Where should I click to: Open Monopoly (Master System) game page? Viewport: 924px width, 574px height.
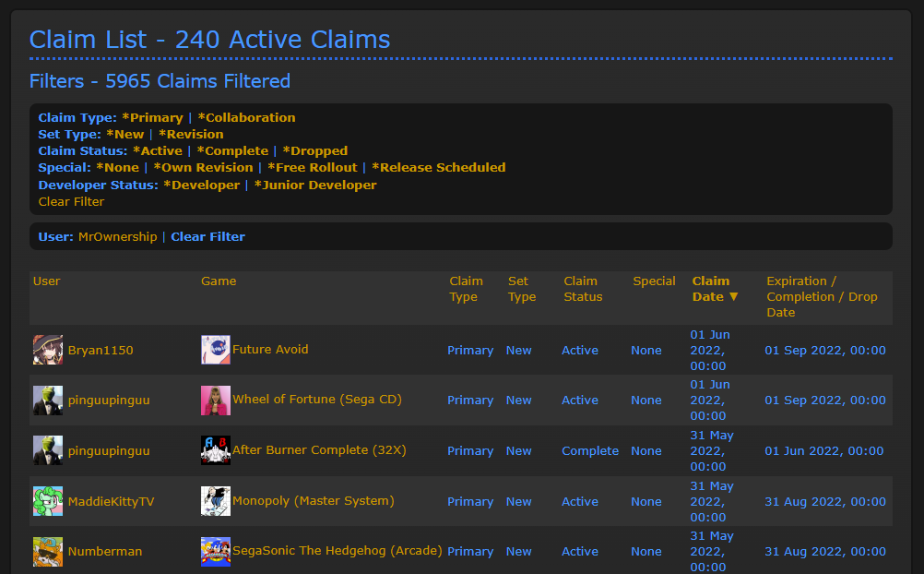click(314, 501)
